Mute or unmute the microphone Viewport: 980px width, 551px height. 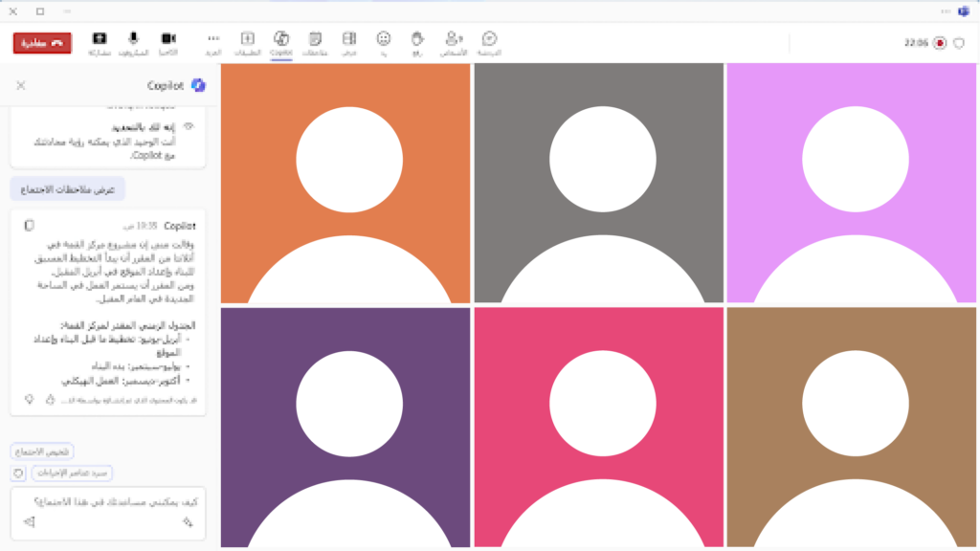pos(133,43)
